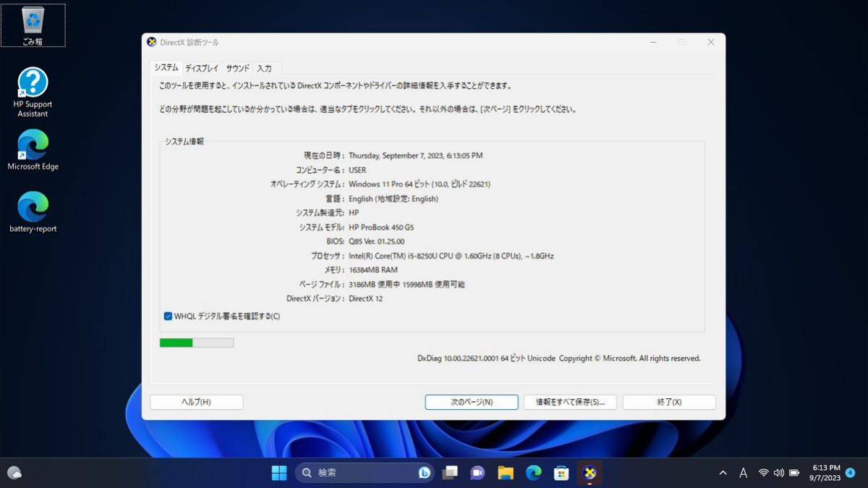The height and width of the screenshot is (488, 868).
Task: Click the 'English (地域設定: English)' language value
Action: [x=393, y=199]
